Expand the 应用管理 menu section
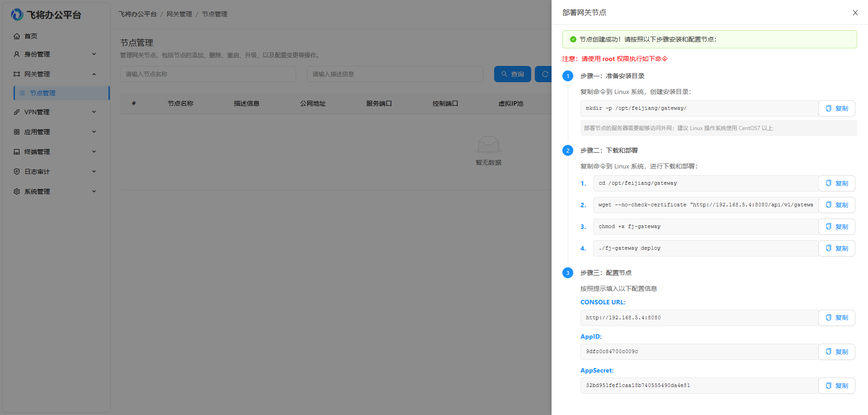 click(x=55, y=132)
